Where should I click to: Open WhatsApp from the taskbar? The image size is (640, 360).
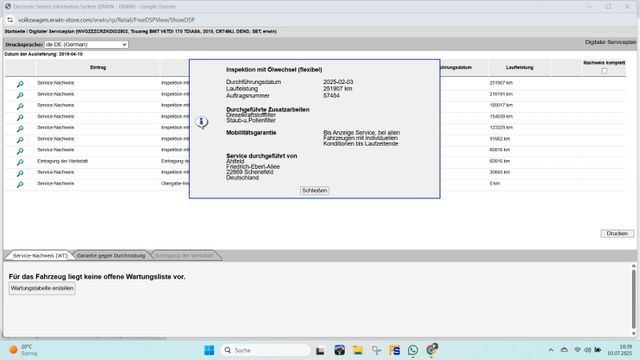pyautogui.click(x=413, y=350)
